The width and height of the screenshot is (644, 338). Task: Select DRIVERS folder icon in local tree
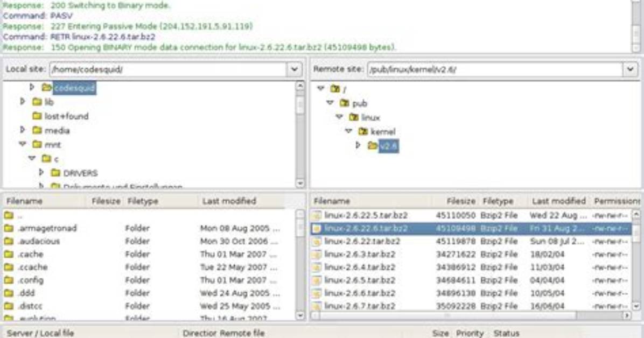[x=55, y=173]
